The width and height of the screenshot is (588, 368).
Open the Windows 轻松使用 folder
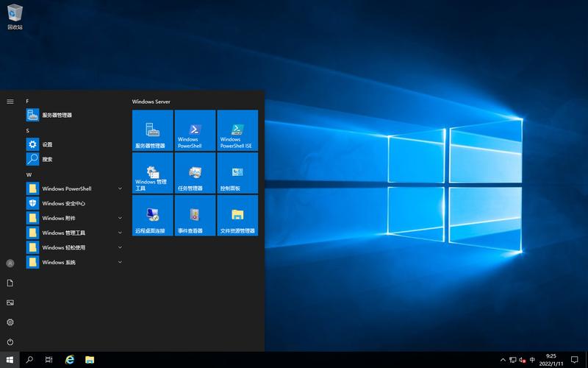coord(75,247)
